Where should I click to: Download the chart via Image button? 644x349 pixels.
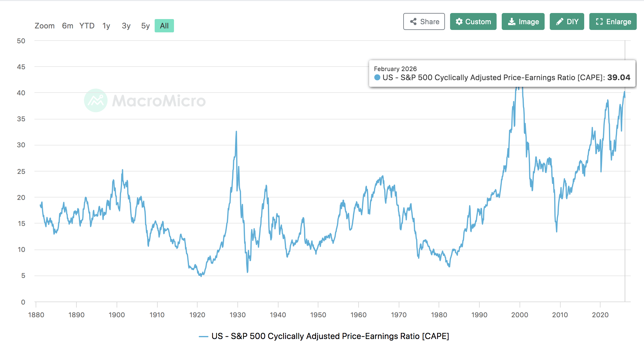[523, 21]
